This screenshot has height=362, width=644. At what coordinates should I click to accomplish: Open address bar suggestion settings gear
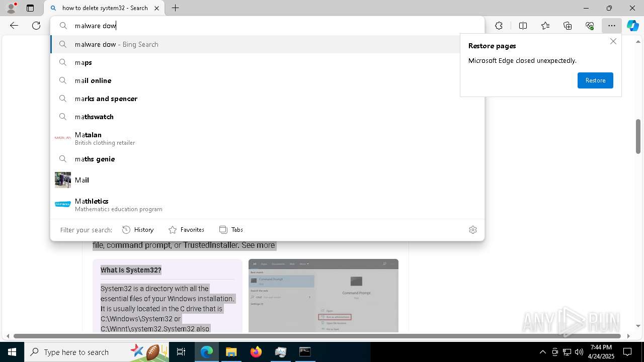[x=472, y=230]
